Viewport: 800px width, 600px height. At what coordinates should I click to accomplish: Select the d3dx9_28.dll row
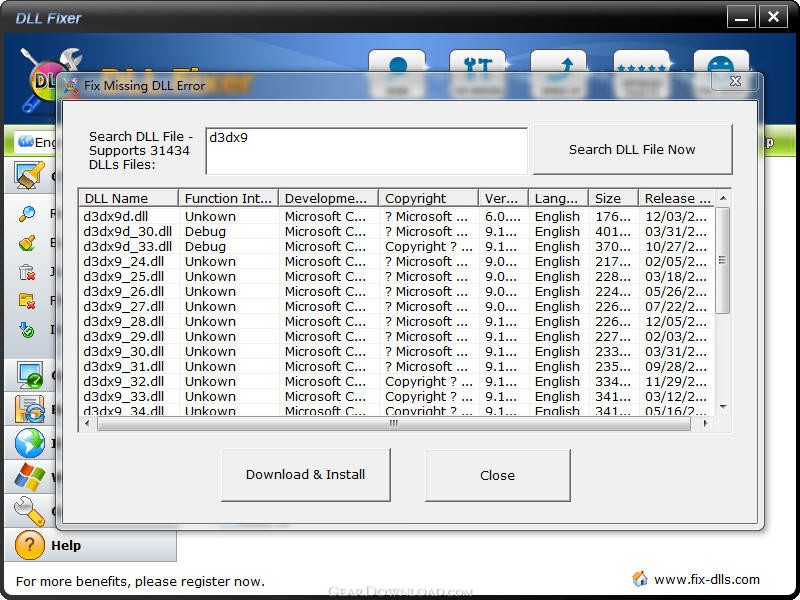tap(396, 321)
